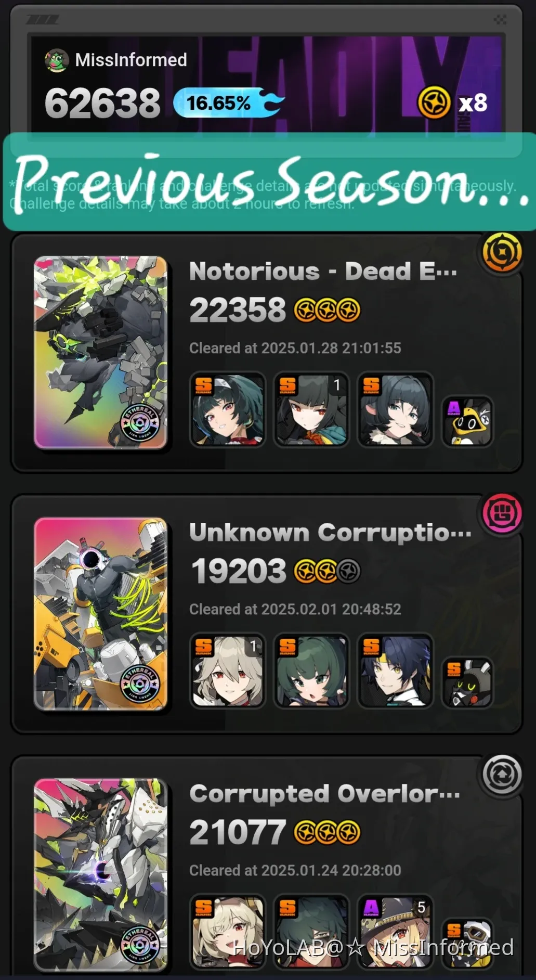Select green-haired agent in Unknown Corruption team
Image resolution: width=536 pixels, height=980 pixels.
coord(311,670)
